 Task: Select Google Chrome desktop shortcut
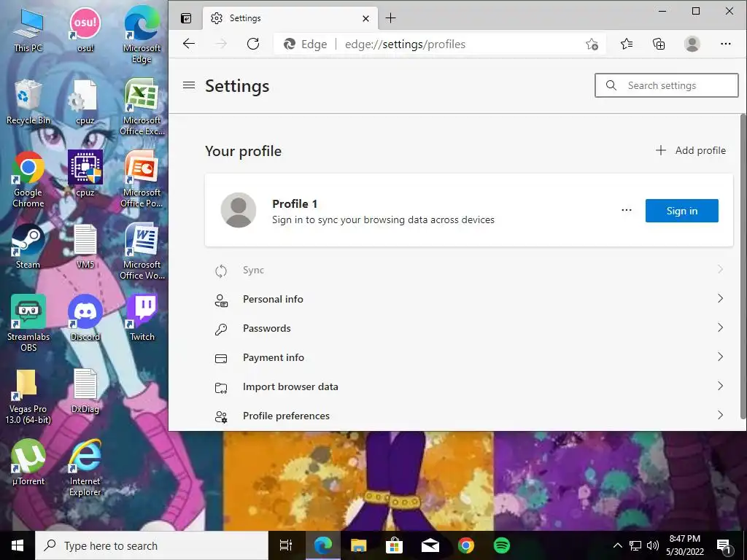(28, 179)
